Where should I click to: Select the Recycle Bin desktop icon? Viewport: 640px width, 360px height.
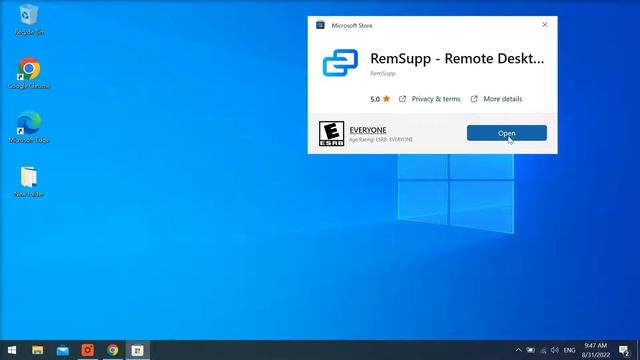29,20
